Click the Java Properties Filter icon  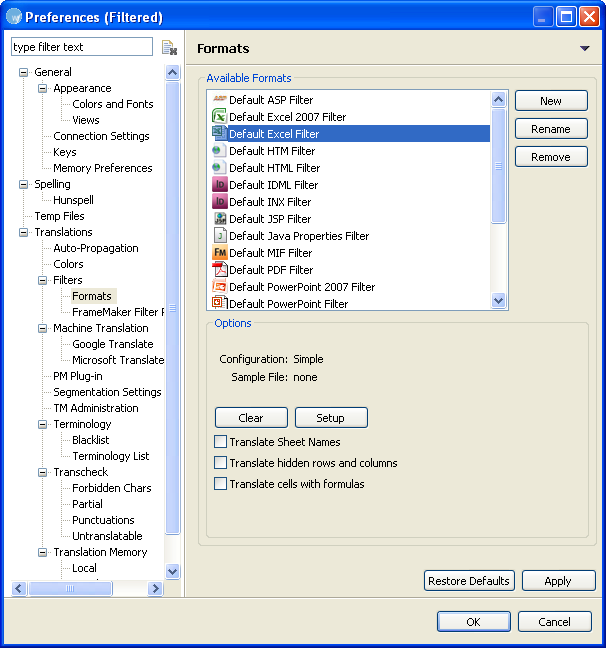219,235
